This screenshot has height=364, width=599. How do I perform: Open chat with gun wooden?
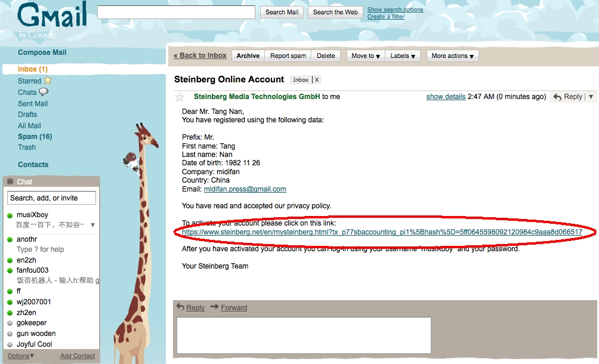pos(36,334)
